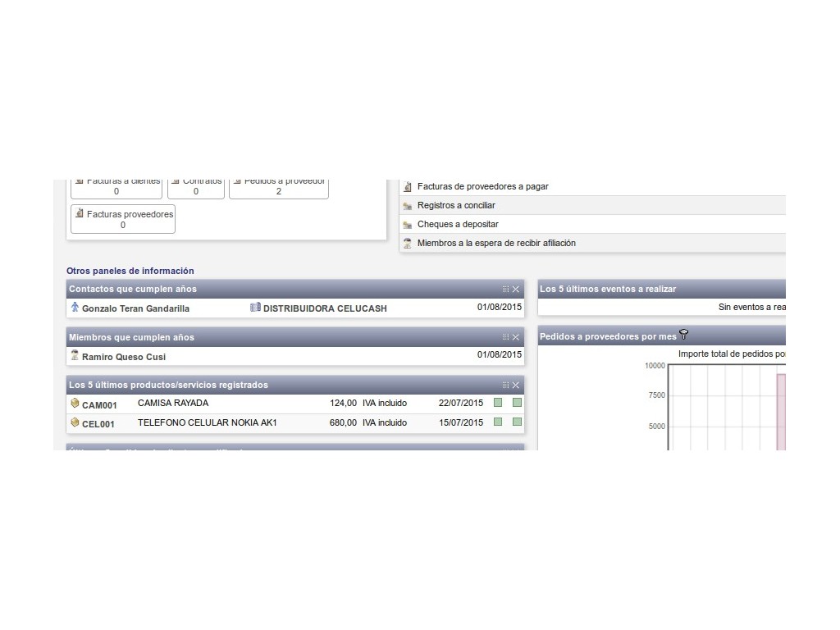Click the date 22/07/2015
The image size is (840, 630).
[461, 403]
